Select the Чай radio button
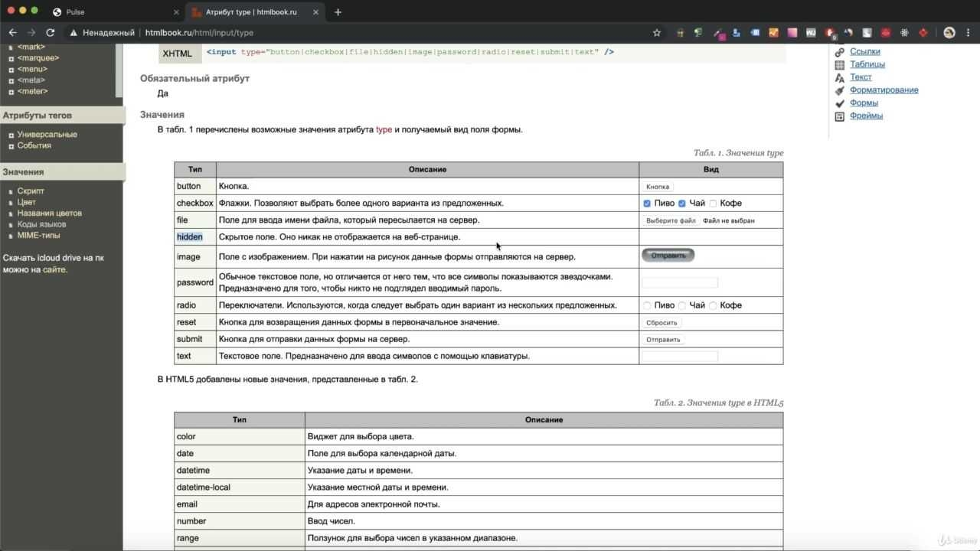The height and width of the screenshot is (551, 980). pos(681,305)
